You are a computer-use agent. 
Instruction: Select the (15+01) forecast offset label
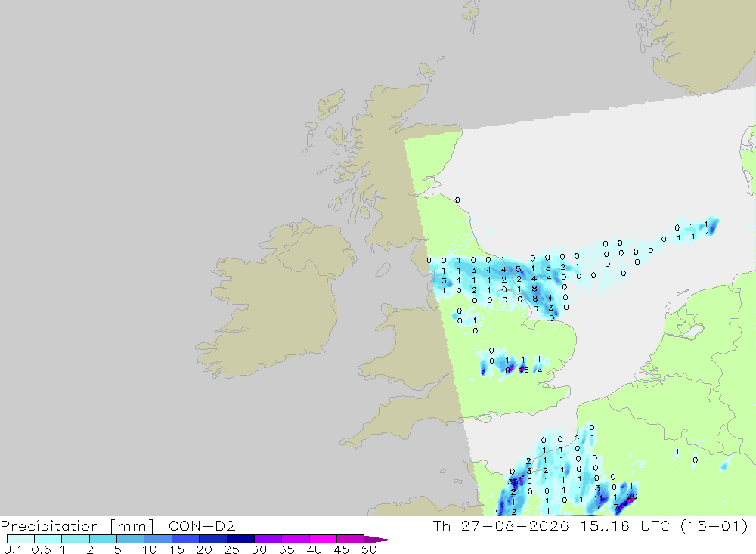(714, 525)
